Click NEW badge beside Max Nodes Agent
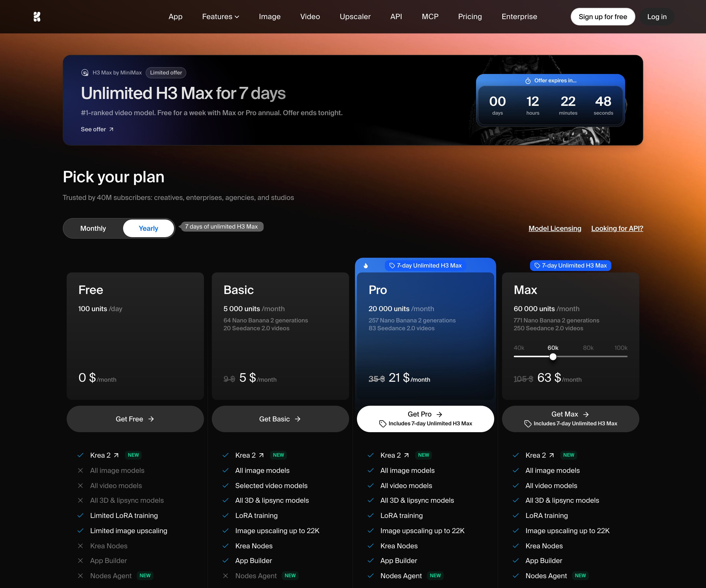The height and width of the screenshot is (588, 706). (x=580, y=576)
